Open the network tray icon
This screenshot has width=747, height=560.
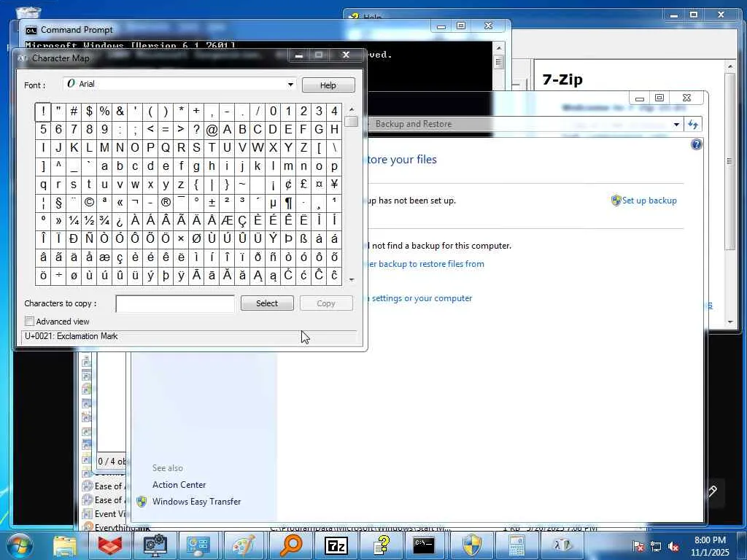[656, 547]
